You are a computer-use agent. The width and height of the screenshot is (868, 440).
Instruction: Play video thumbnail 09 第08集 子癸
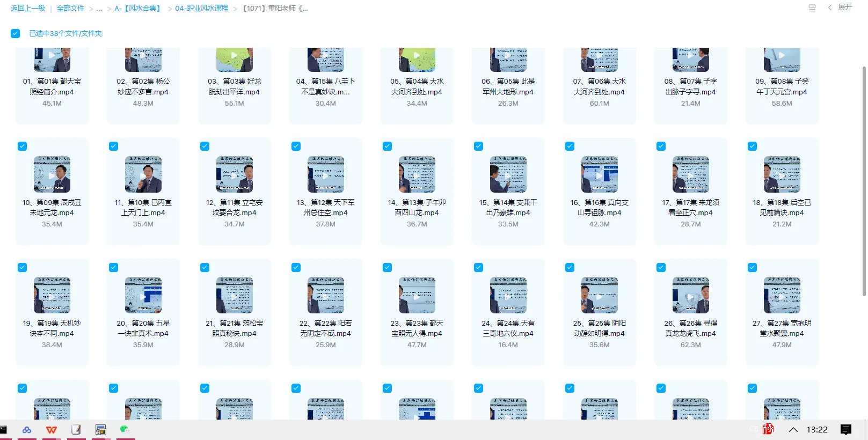[782, 59]
